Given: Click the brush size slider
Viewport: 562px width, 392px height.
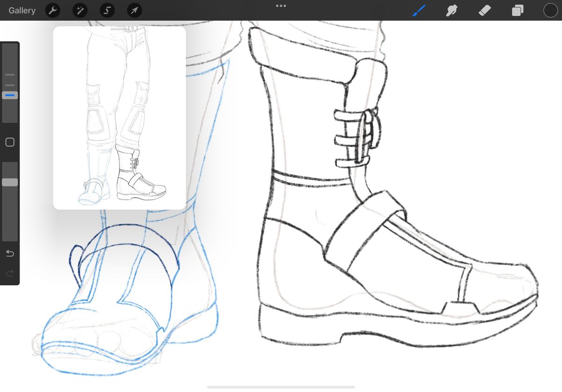Looking at the screenshot, I should pyautogui.click(x=10, y=83).
